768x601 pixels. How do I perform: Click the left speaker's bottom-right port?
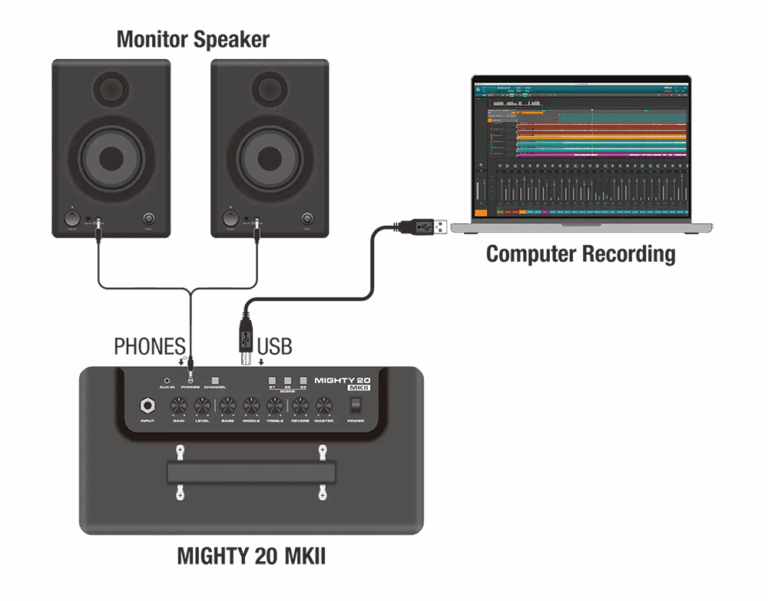click(x=148, y=218)
